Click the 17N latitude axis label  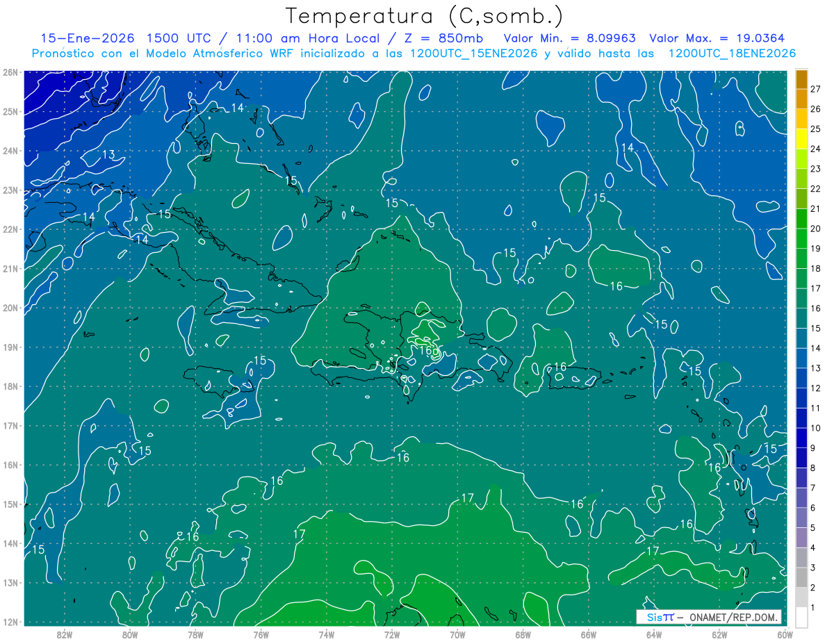pyautogui.click(x=10, y=426)
